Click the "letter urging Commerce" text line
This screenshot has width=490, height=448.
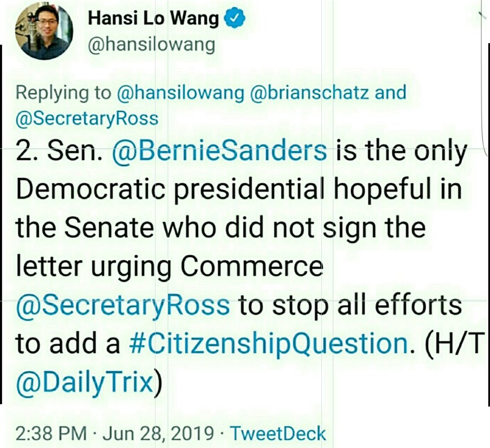coord(169,267)
